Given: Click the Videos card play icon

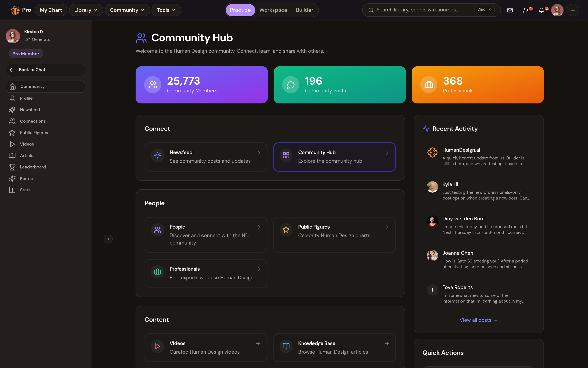Looking at the screenshot, I should point(157,346).
